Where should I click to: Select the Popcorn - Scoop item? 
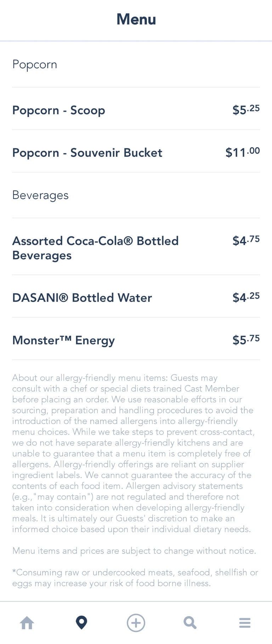click(59, 110)
